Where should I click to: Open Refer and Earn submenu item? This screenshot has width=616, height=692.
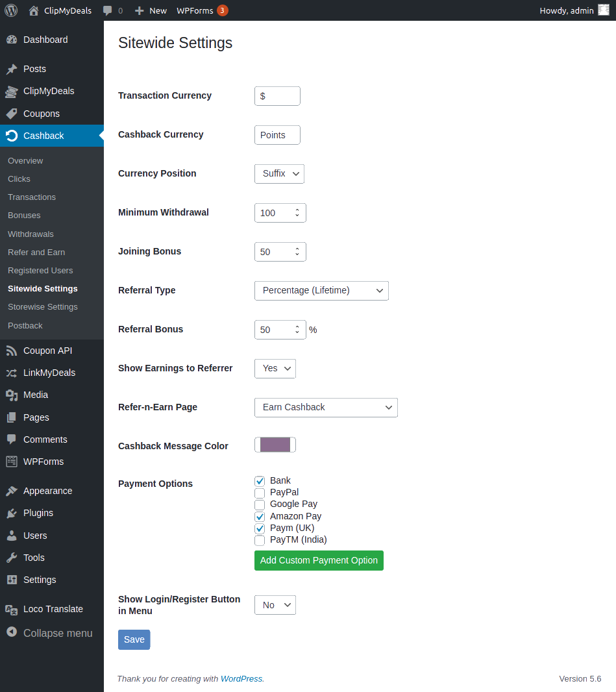36,252
